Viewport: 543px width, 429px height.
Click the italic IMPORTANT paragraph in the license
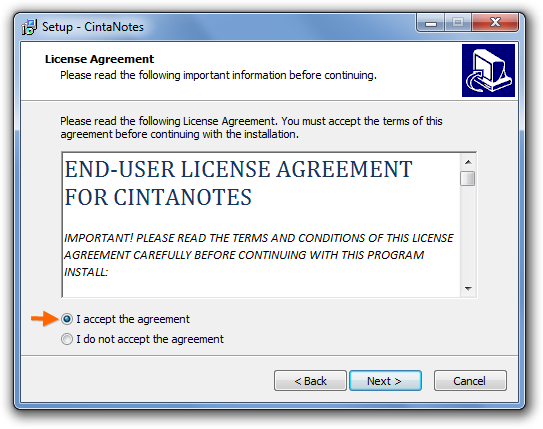click(x=259, y=255)
